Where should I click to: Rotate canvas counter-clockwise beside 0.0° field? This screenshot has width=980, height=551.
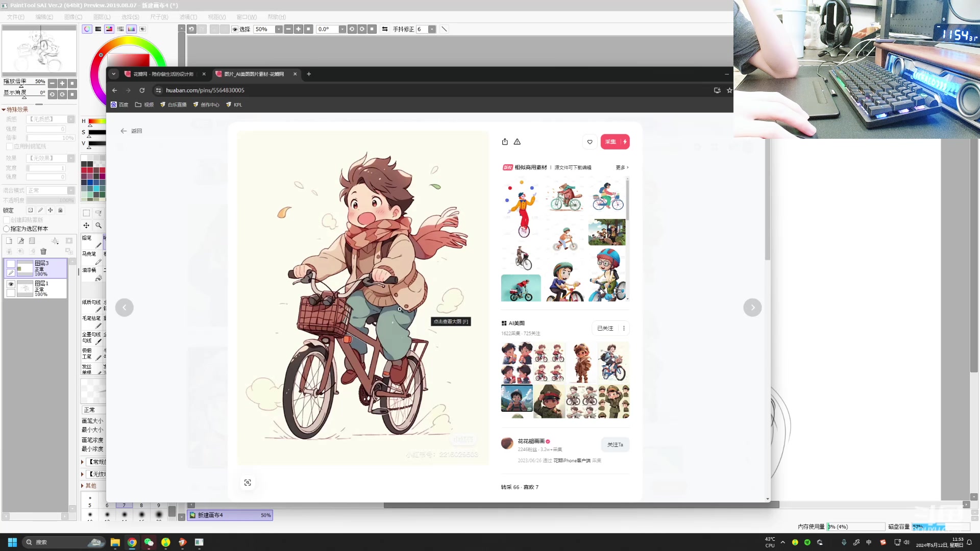(x=352, y=29)
